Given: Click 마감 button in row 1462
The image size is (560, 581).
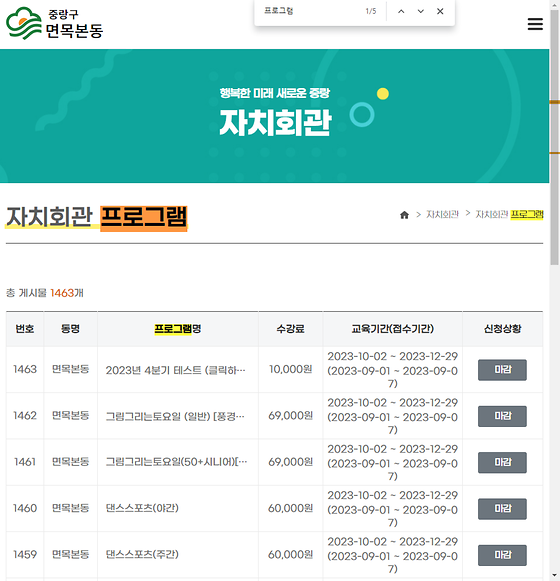Looking at the screenshot, I should (x=502, y=416).
